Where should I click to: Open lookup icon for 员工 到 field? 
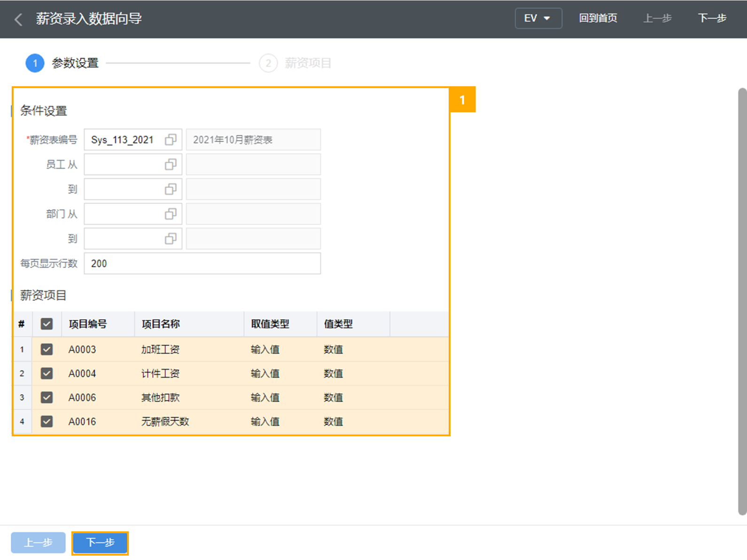171,189
